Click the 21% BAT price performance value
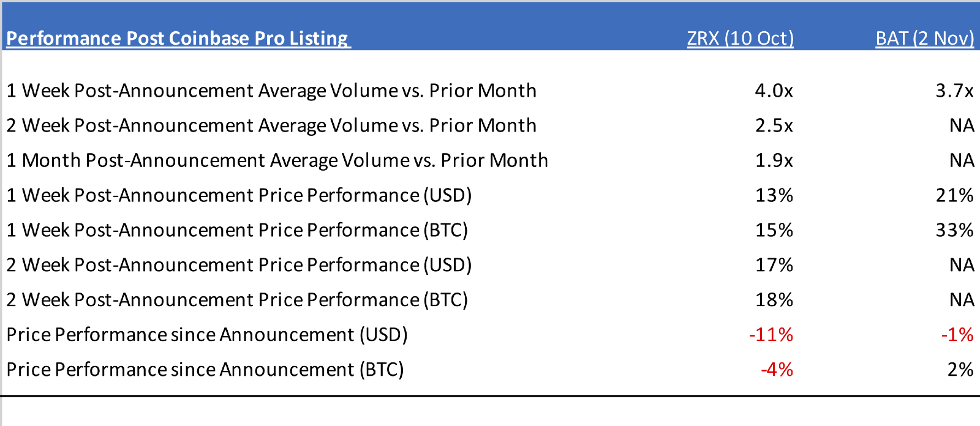980x426 pixels. 954,195
